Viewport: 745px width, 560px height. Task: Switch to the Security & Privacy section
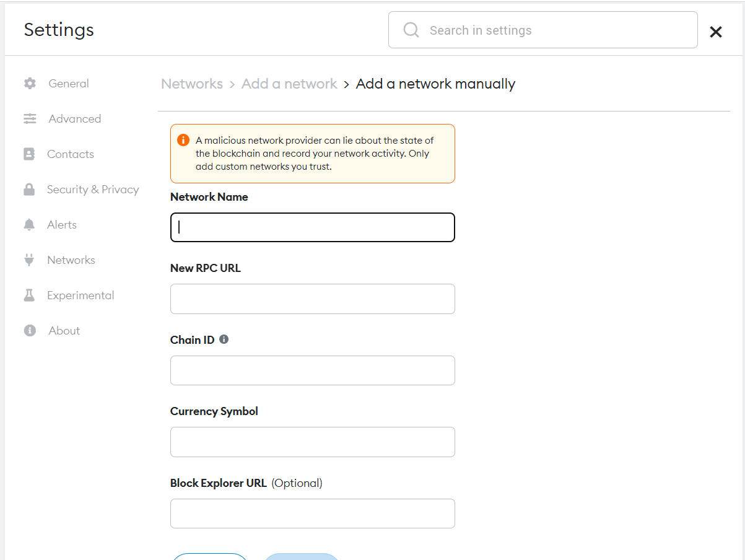pyautogui.click(x=93, y=189)
